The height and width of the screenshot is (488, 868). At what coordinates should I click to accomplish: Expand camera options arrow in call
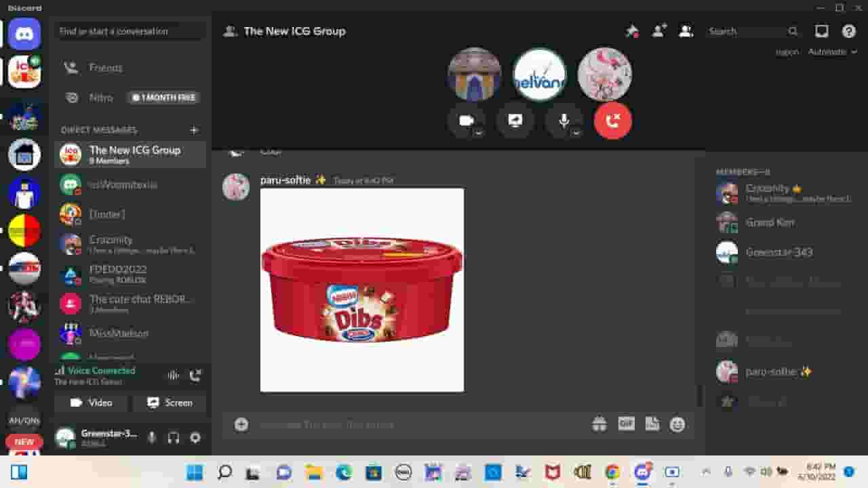pyautogui.click(x=479, y=133)
